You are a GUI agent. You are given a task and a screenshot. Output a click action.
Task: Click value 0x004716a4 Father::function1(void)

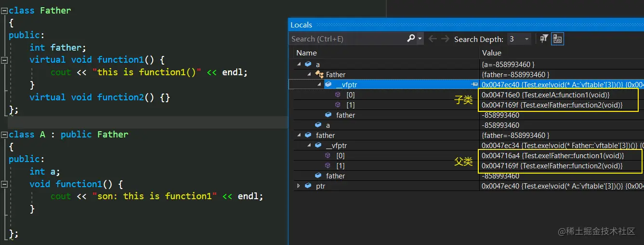click(552, 155)
